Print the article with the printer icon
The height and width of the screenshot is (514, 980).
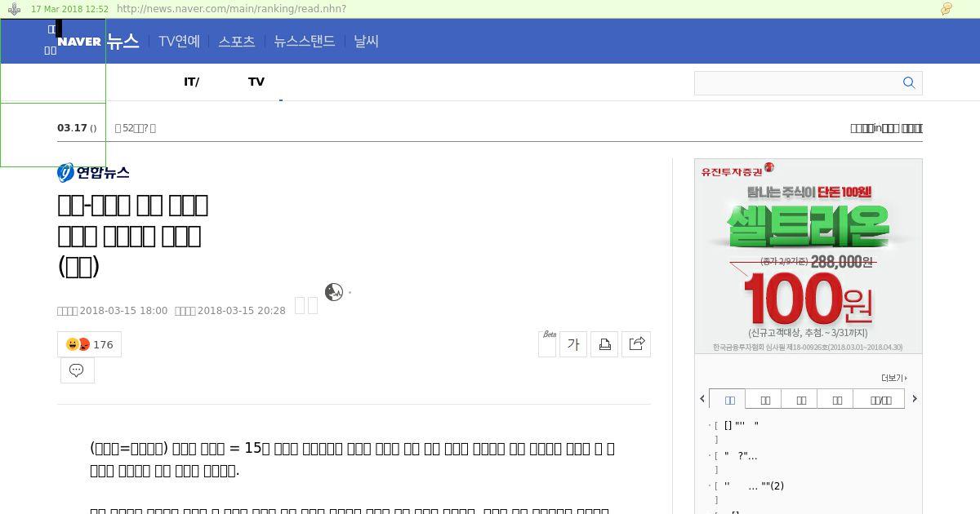pos(604,344)
